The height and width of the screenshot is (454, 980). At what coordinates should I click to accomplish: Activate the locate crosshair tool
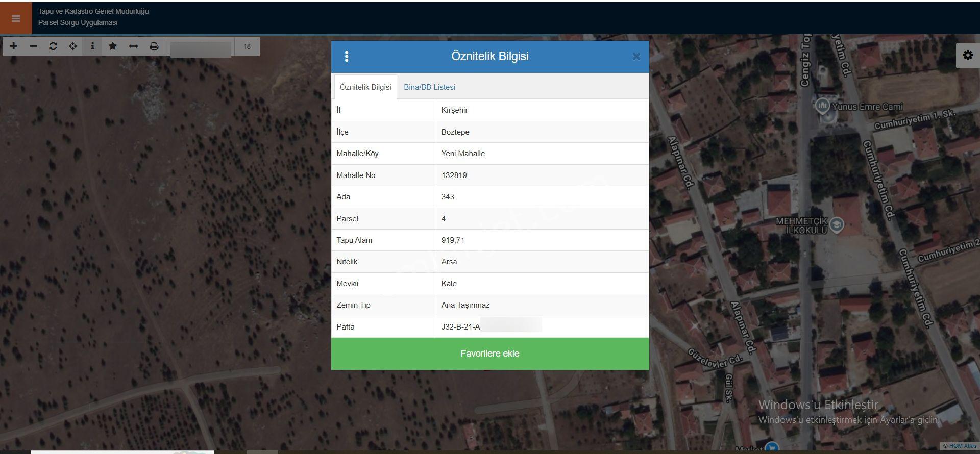tap(73, 46)
